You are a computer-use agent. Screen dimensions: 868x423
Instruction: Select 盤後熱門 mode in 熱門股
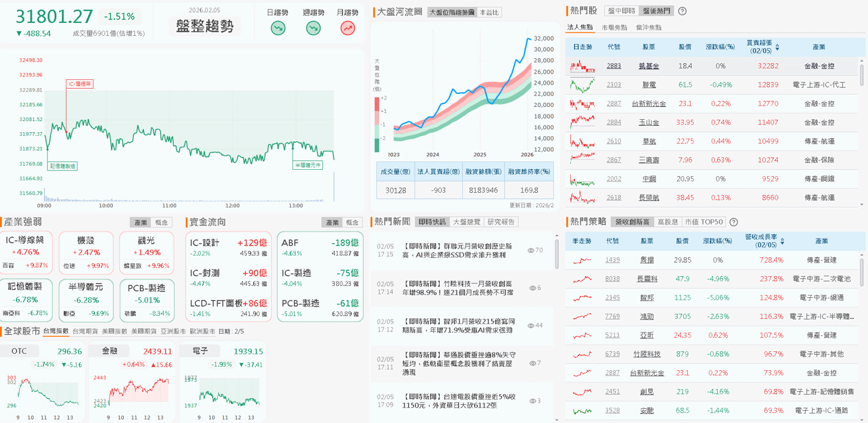[x=656, y=11]
